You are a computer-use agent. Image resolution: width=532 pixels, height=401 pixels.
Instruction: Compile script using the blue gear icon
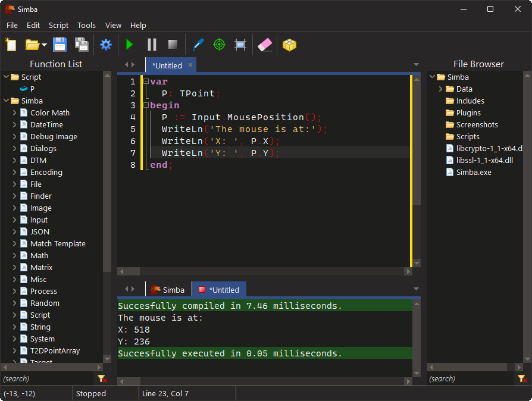(x=106, y=45)
